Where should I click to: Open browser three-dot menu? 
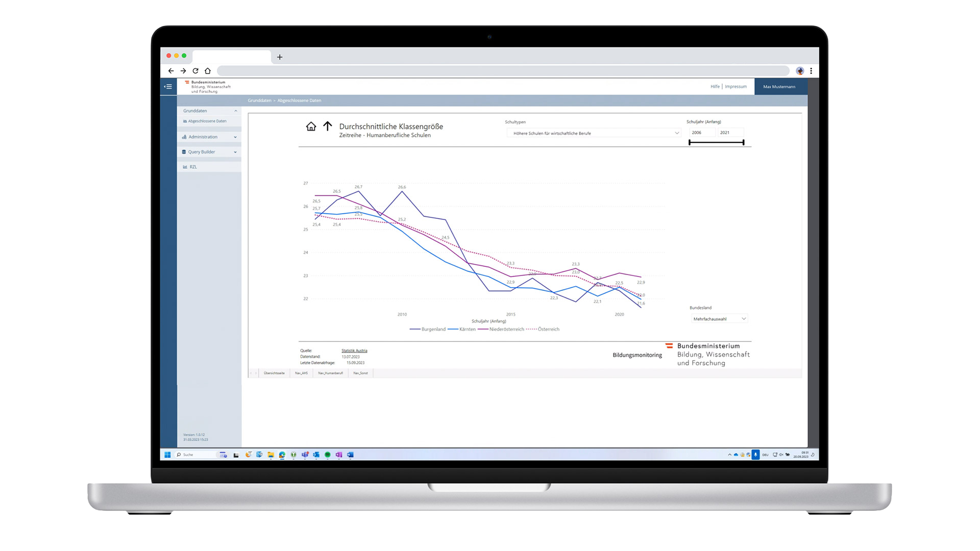811,71
